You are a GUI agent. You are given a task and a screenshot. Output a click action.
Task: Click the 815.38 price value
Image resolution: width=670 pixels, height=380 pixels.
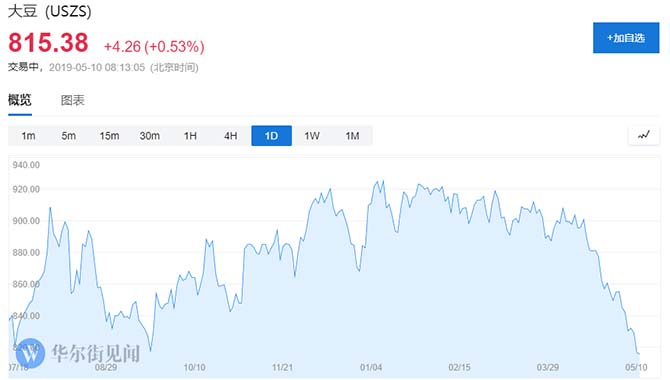coord(48,43)
